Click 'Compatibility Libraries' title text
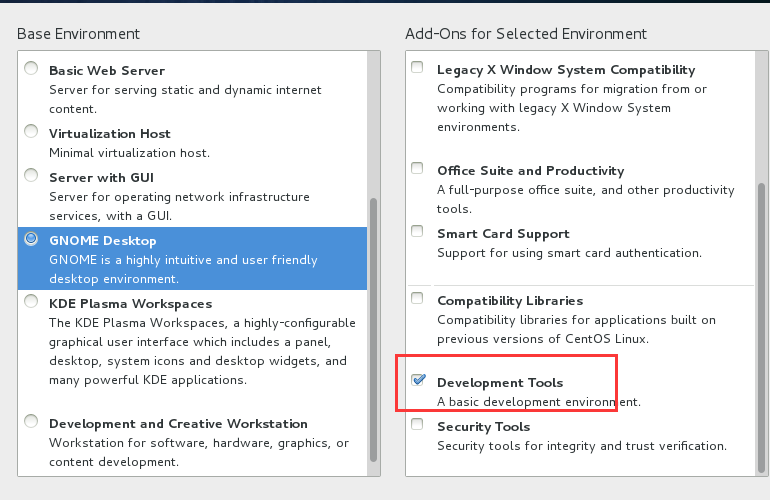Image resolution: width=770 pixels, height=500 pixels. click(x=510, y=301)
